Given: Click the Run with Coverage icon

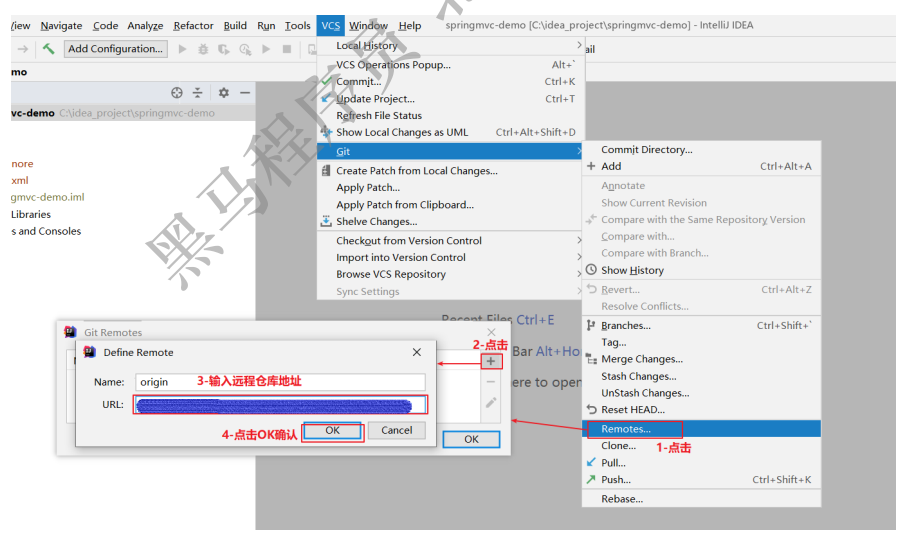Looking at the screenshot, I should 224,49.
